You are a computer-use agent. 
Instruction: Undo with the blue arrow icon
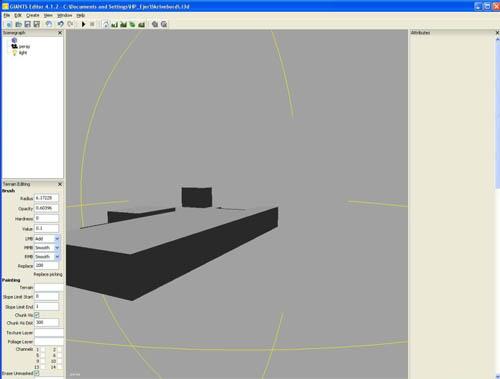60,24
